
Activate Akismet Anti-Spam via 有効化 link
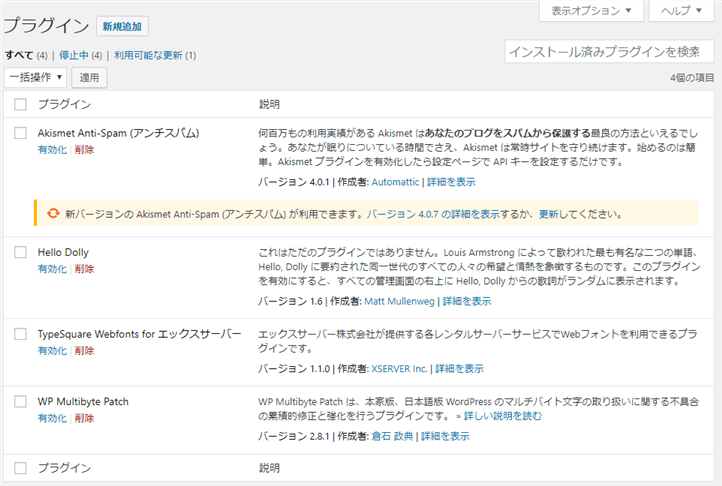(52, 150)
